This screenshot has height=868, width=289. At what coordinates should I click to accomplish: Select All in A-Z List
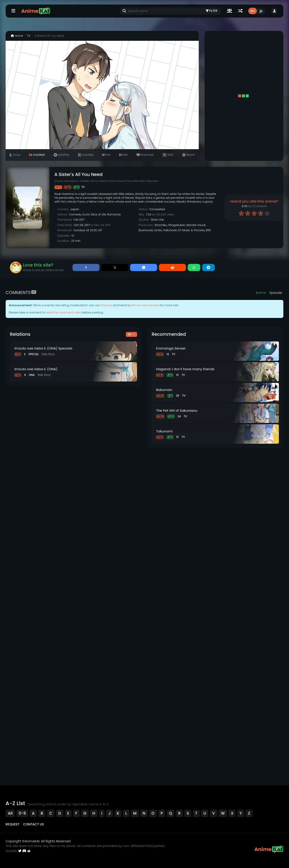10,813
